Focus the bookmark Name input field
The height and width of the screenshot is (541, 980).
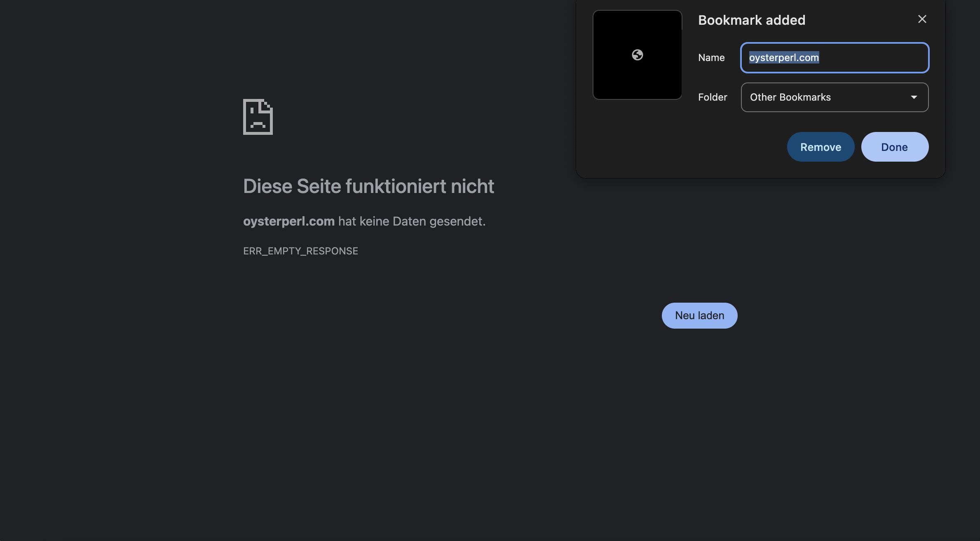874,58
